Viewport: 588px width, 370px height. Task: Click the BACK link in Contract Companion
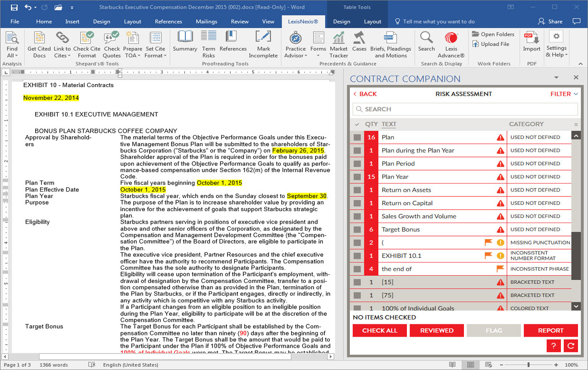coord(365,94)
